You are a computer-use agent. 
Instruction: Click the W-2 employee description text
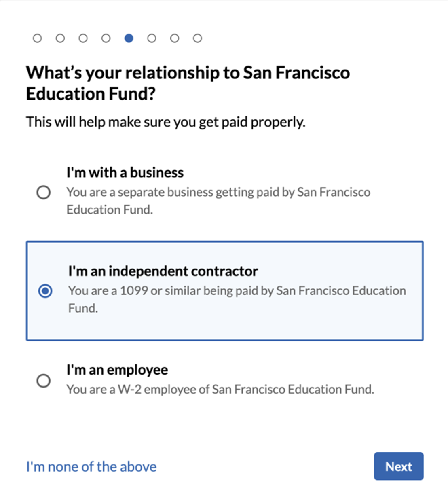220,389
